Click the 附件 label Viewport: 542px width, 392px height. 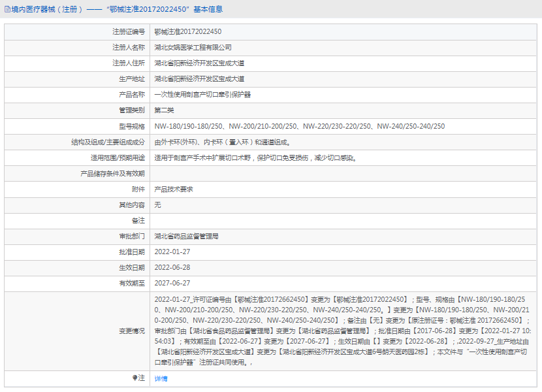[138, 189]
